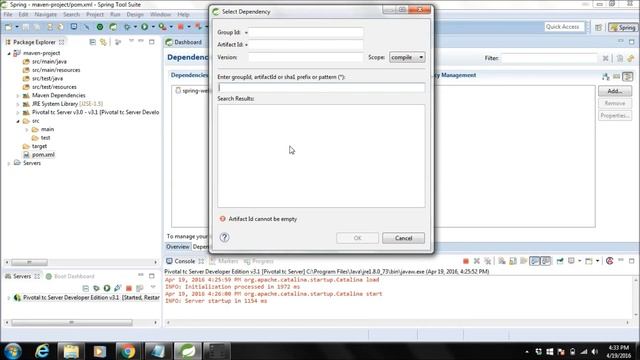Click the Cancel button in Select Dependency dialog

(x=403, y=238)
